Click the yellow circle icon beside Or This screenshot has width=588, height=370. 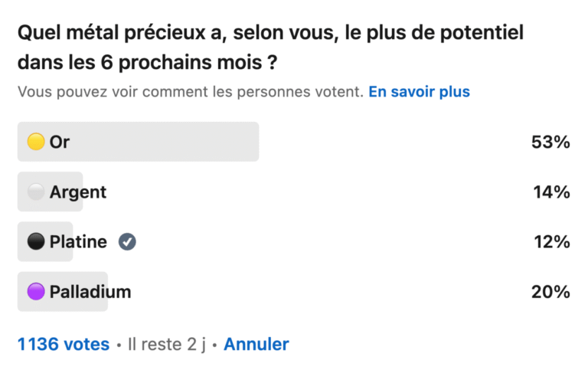(36, 142)
